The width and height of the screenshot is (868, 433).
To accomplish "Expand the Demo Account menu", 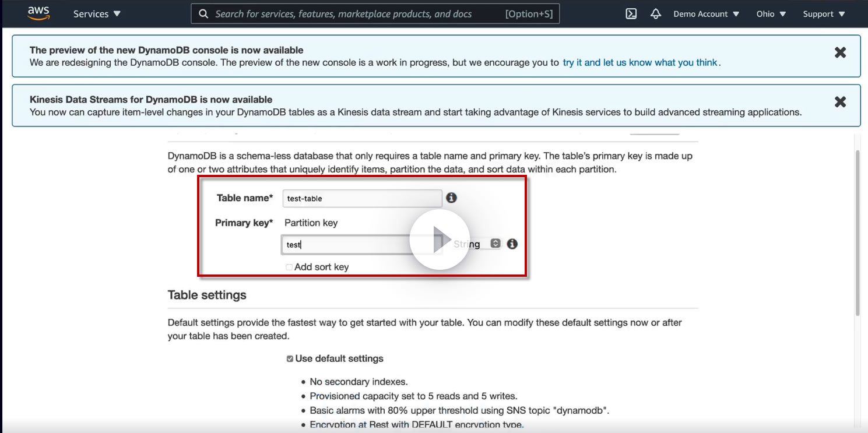I will (707, 14).
